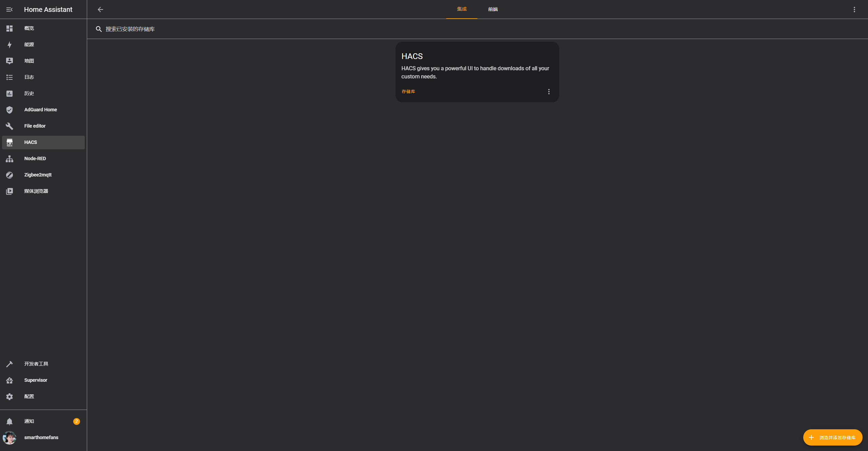This screenshot has width=868, height=451.
Task: Select the File editor text label
Action: (x=35, y=126)
